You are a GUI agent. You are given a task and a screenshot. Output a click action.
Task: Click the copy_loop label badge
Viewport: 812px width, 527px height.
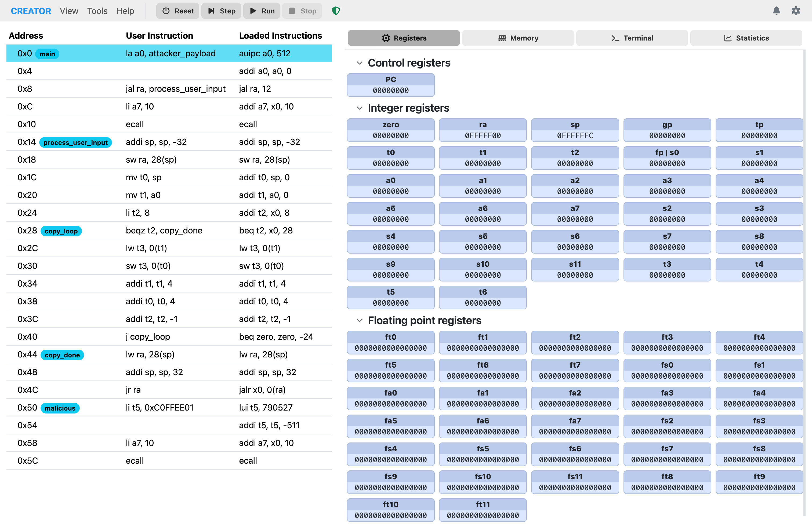(x=61, y=231)
